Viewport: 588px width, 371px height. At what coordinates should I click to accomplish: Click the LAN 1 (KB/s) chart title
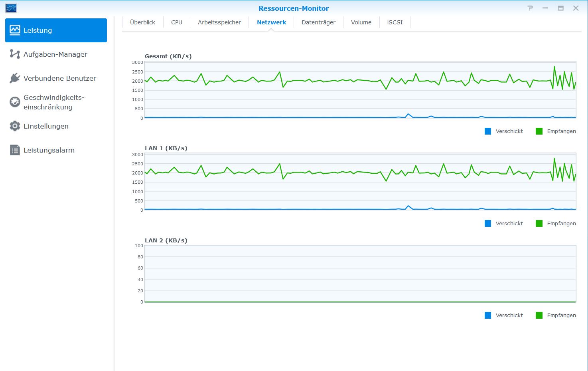pyautogui.click(x=166, y=148)
